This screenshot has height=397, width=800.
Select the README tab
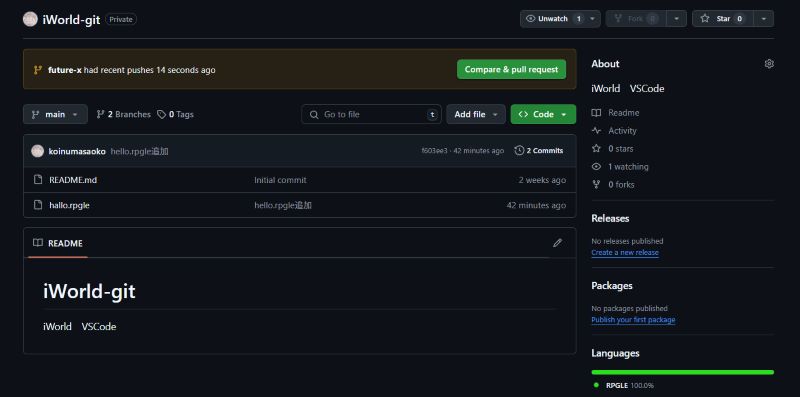(x=58, y=243)
